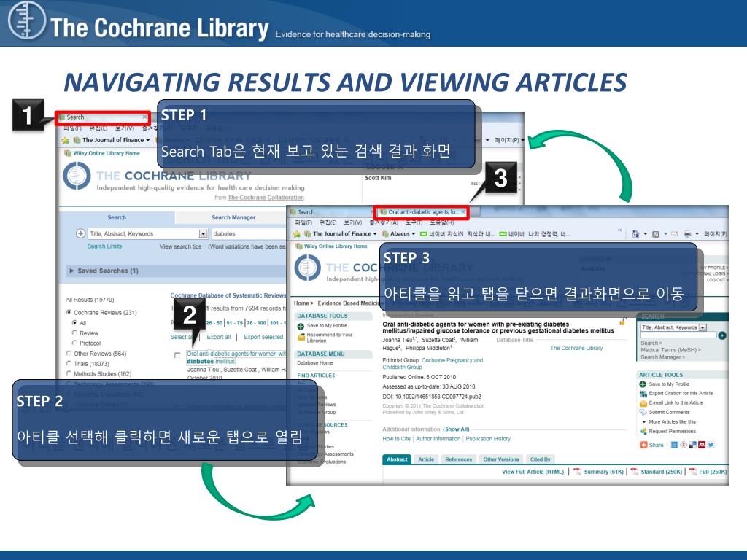Viewport: 747px width, 560px height.
Task: Select the Review radio button
Action: point(74,332)
